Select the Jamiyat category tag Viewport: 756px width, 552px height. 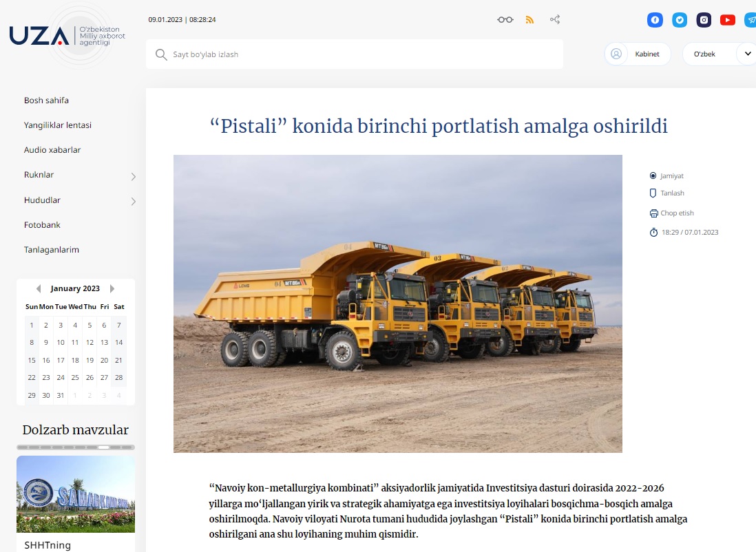click(666, 176)
